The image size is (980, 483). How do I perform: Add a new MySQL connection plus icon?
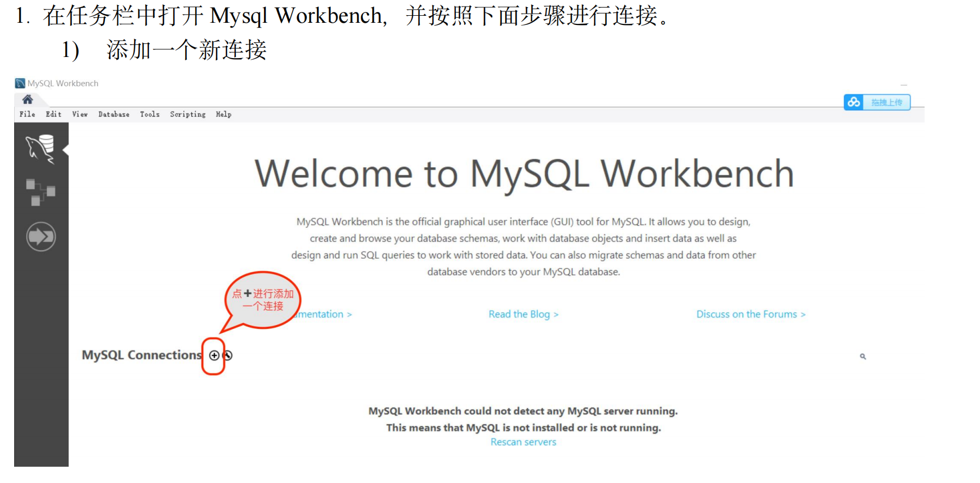[x=214, y=355]
